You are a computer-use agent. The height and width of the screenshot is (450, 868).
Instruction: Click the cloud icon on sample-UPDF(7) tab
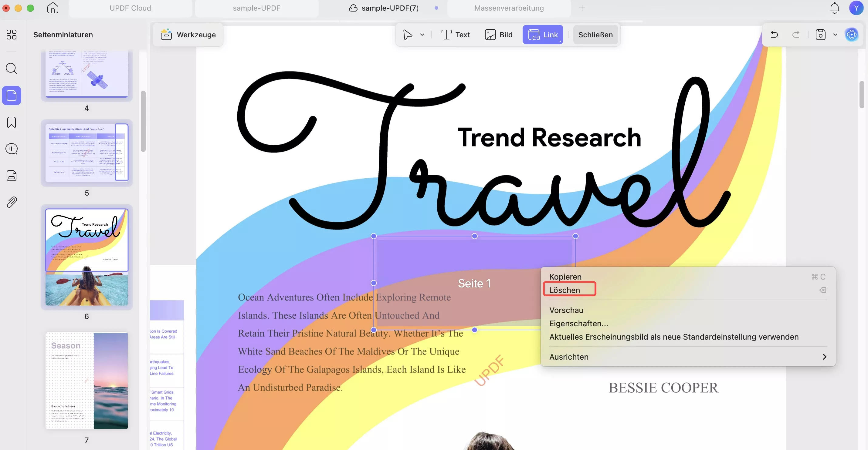tap(353, 8)
